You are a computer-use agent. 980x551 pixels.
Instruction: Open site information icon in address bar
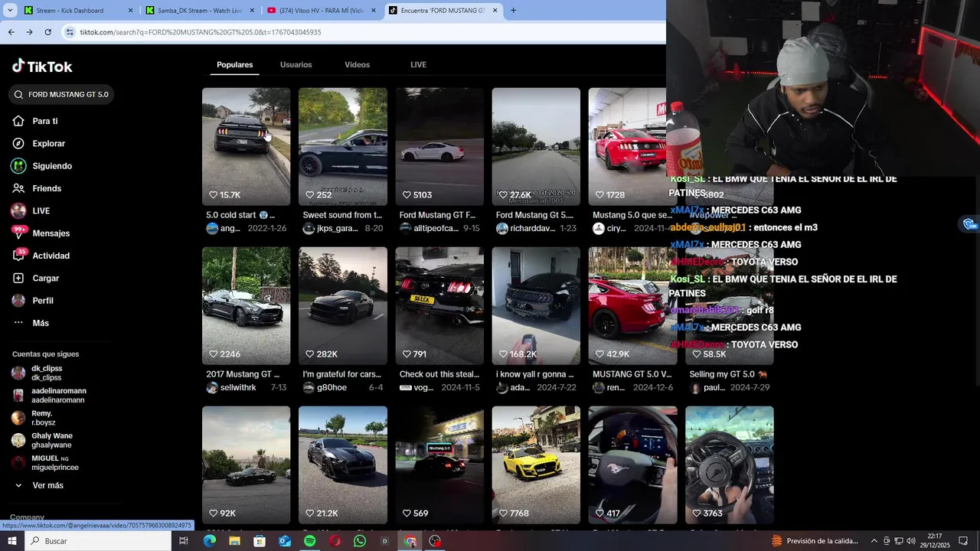point(70,32)
